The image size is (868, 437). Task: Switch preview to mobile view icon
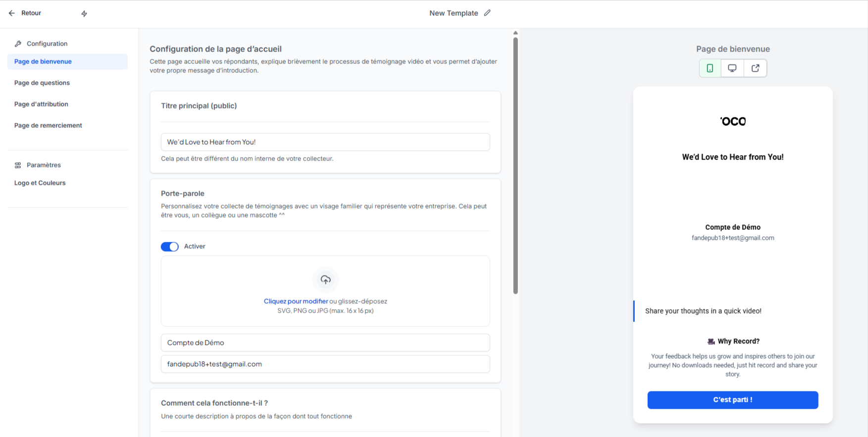710,68
